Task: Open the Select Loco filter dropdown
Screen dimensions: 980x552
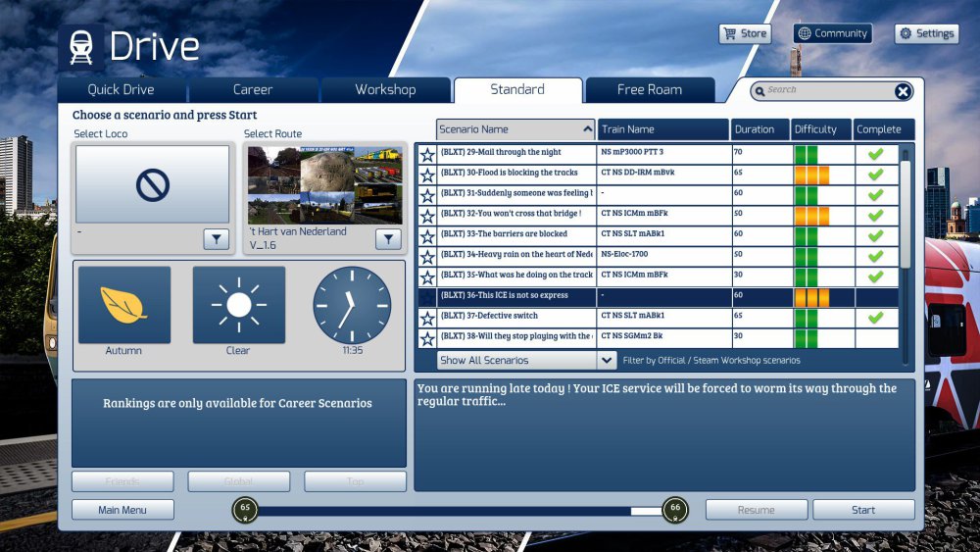Action: (217, 239)
